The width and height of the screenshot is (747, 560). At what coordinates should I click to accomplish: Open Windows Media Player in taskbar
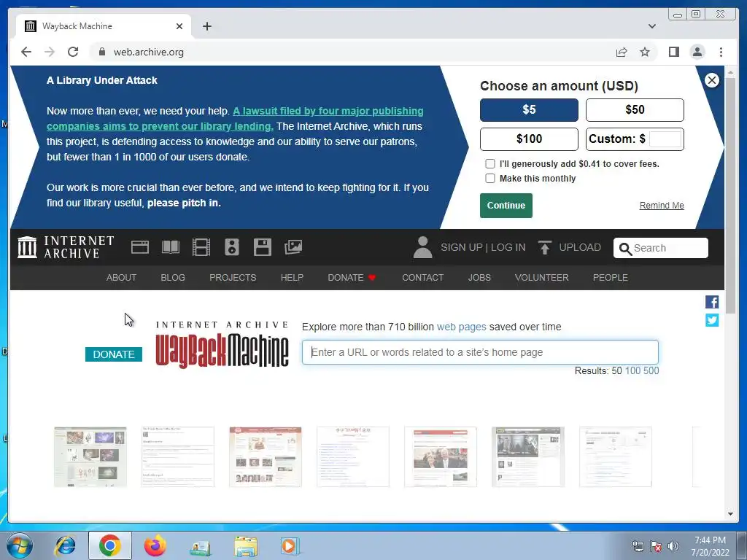[x=289, y=545]
